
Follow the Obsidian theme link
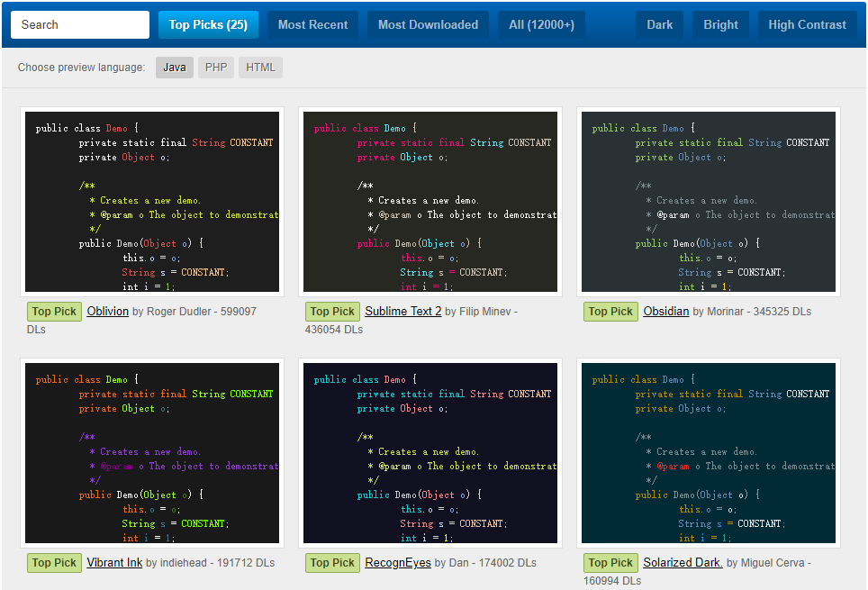coord(666,312)
